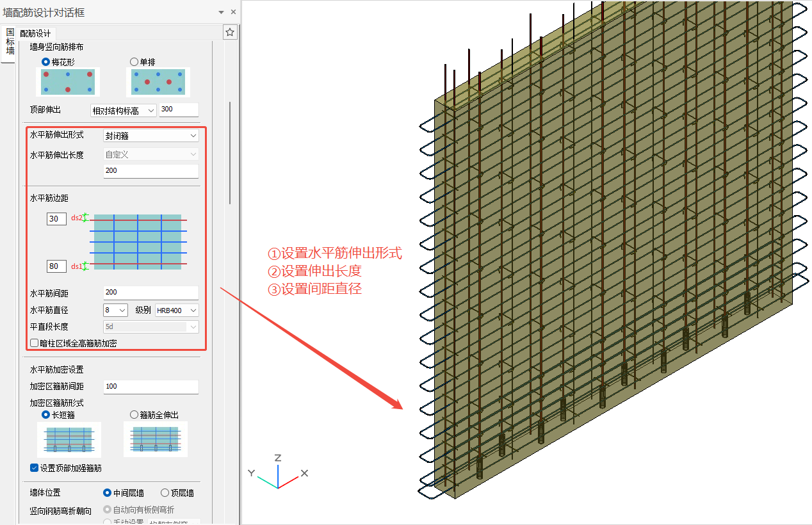Close the 墙配筋设计对话框 panel
The width and height of the screenshot is (812, 525).
point(233,12)
